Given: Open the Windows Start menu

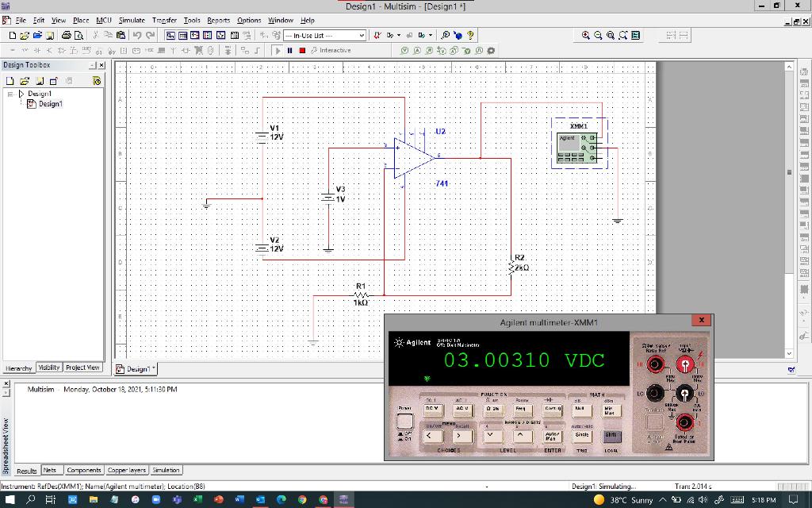Looking at the screenshot, I should click(8, 501).
